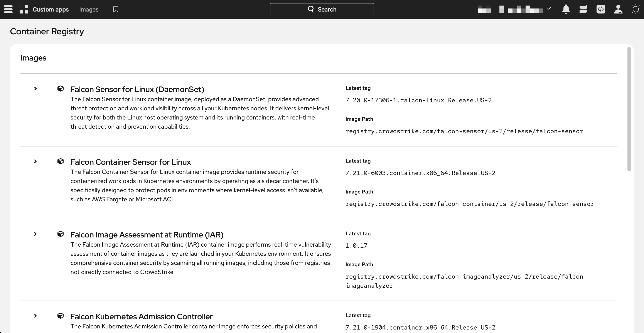
Task: Click the Kubernetes Admission Controller package icon
Action: (x=61, y=316)
